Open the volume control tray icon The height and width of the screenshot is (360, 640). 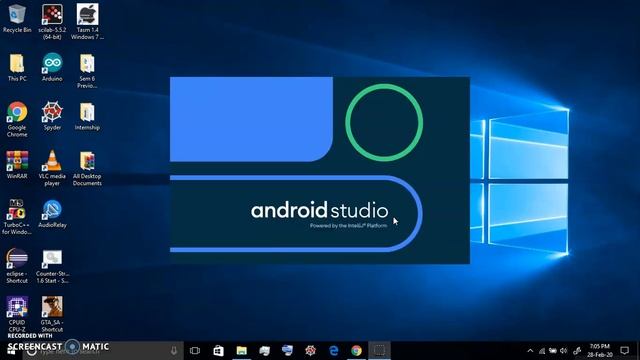click(x=564, y=351)
